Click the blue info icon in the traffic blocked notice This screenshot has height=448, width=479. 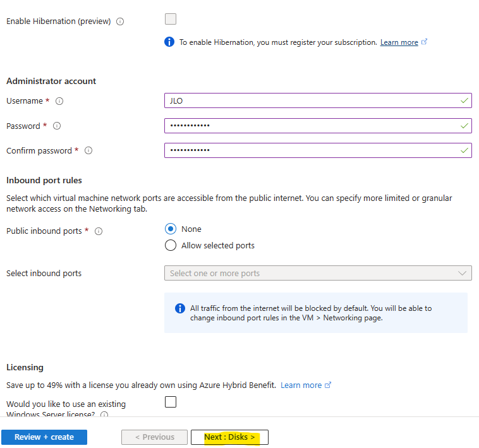180,308
